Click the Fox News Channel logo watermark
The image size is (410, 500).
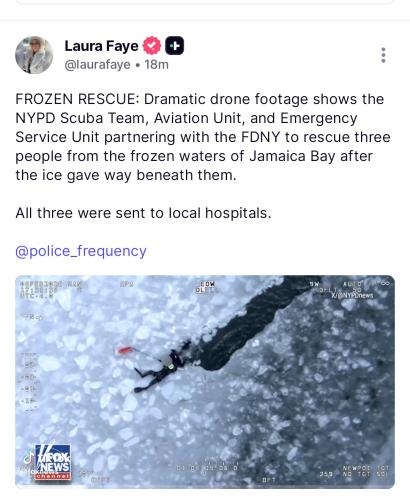[53, 462]
